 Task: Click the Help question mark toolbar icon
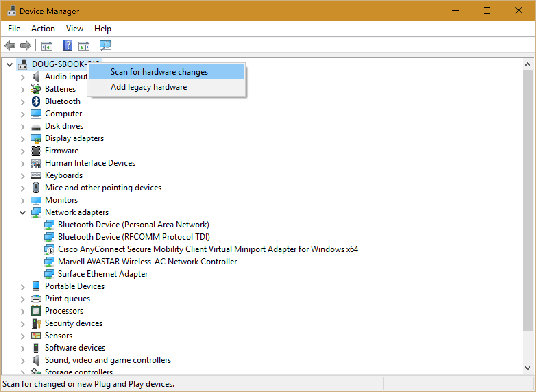point(68,45)
